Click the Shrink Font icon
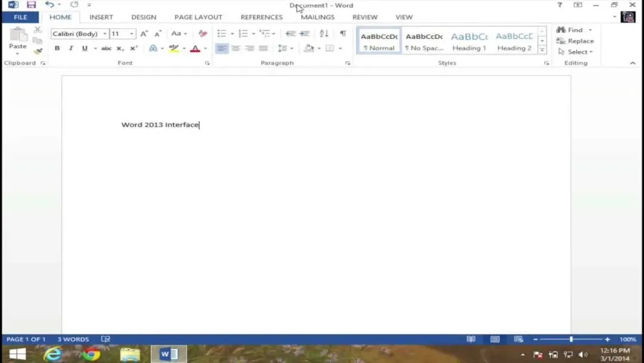The image size is (644, 363). [157, 33]
